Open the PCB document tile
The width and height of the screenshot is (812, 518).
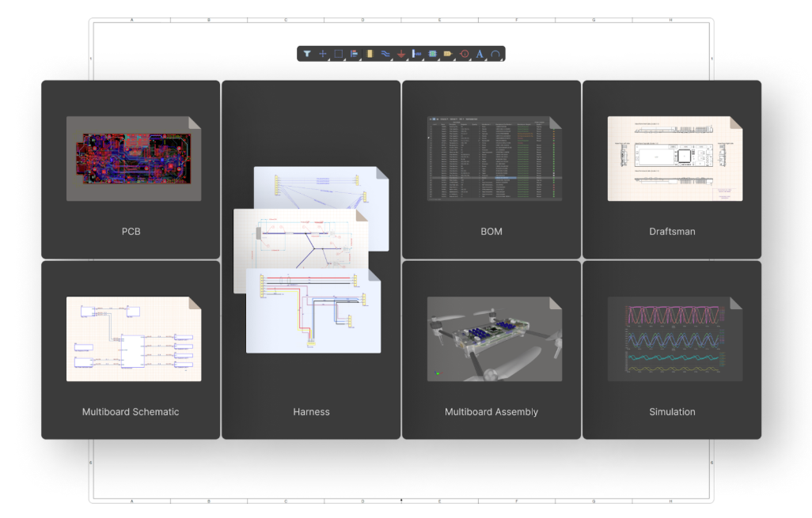click(131, 170)
